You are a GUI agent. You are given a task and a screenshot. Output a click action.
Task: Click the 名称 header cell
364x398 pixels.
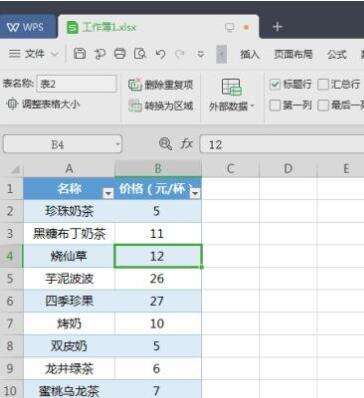tap(69, 188)
